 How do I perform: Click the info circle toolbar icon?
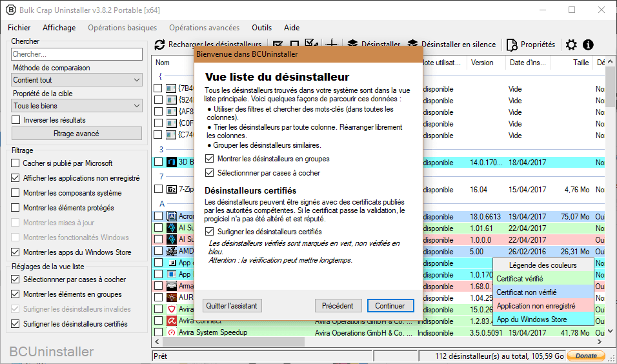point(588,45)
